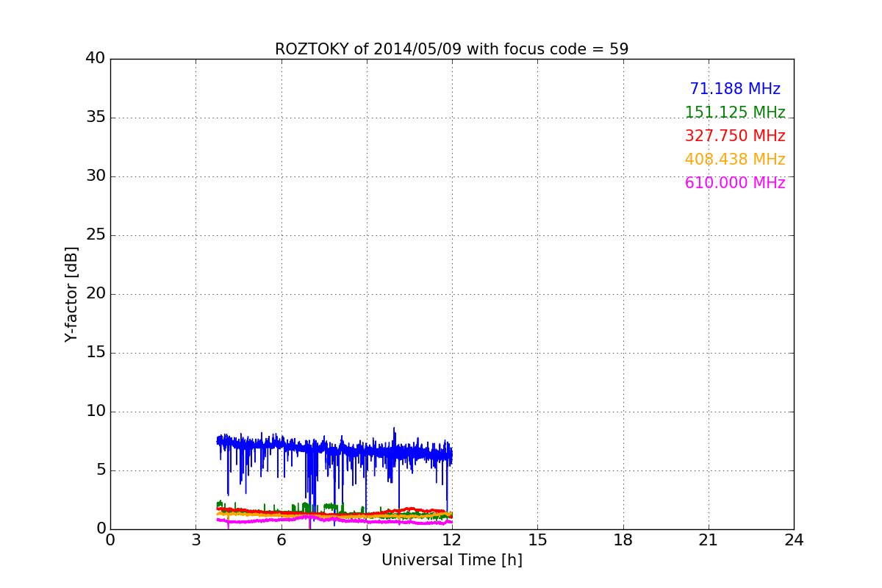Screen dimensions: 882x588
Task: Click the x-axis tick label 18
Action: coord(623,540)
